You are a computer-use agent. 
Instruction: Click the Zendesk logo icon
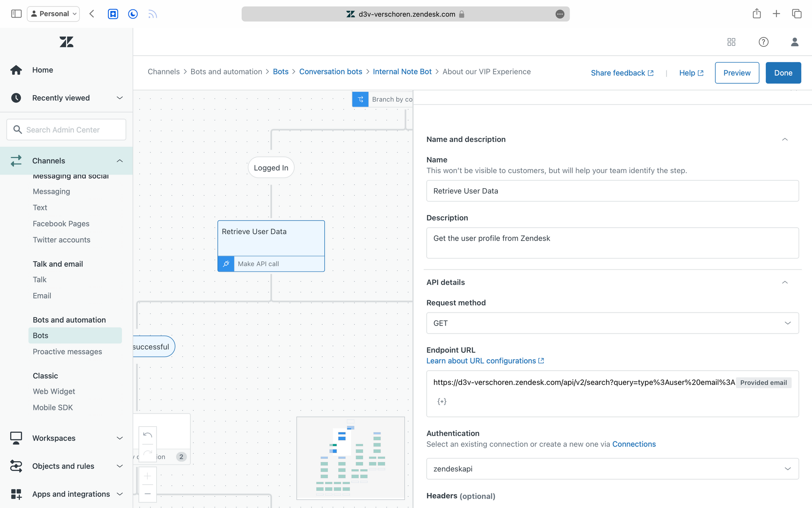pyautogui.click(x=66, y=42)
